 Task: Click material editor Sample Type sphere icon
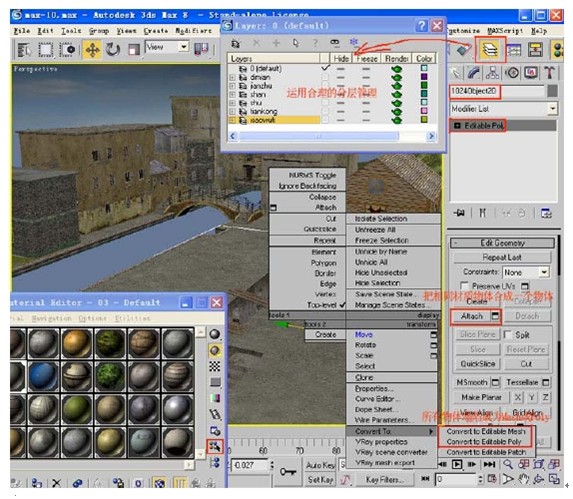coord(215,334)
